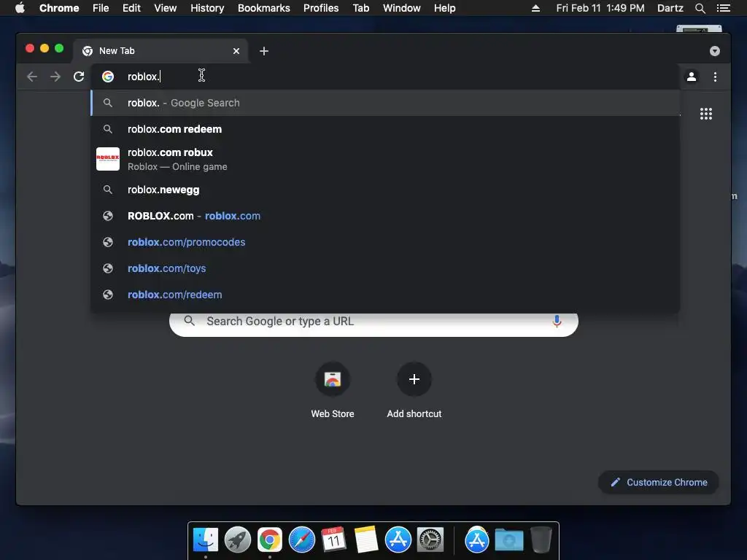The width and height of the screenshot is (747, 560).
Task: Open a new tab with the plus button
Action: tap(264, 51)
